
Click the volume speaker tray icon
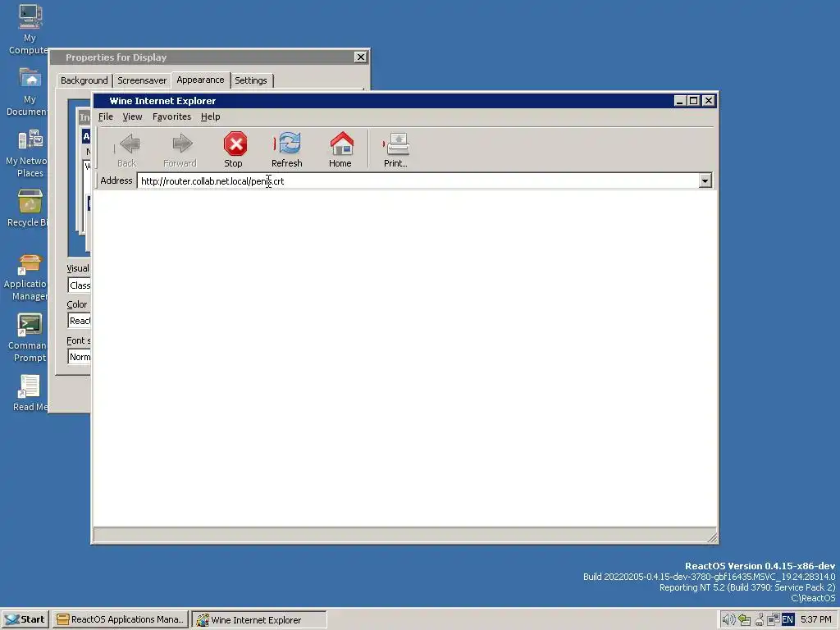pyautogui.click(x=728, y=620)
